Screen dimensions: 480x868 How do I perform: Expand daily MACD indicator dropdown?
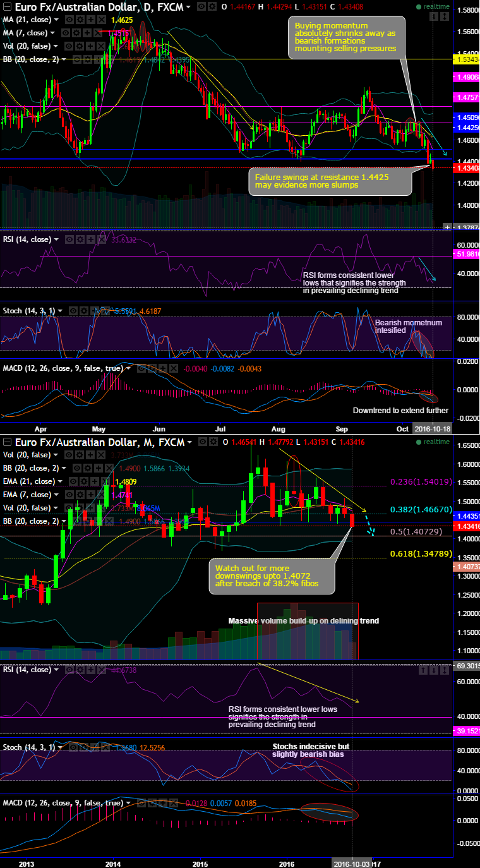[128, 368]
